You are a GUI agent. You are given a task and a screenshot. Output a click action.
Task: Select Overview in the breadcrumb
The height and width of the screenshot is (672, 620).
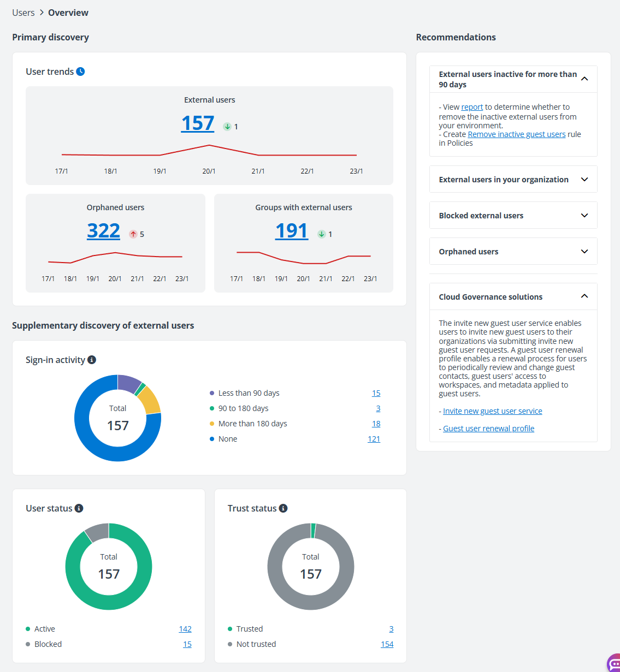(x=68, y=12)
